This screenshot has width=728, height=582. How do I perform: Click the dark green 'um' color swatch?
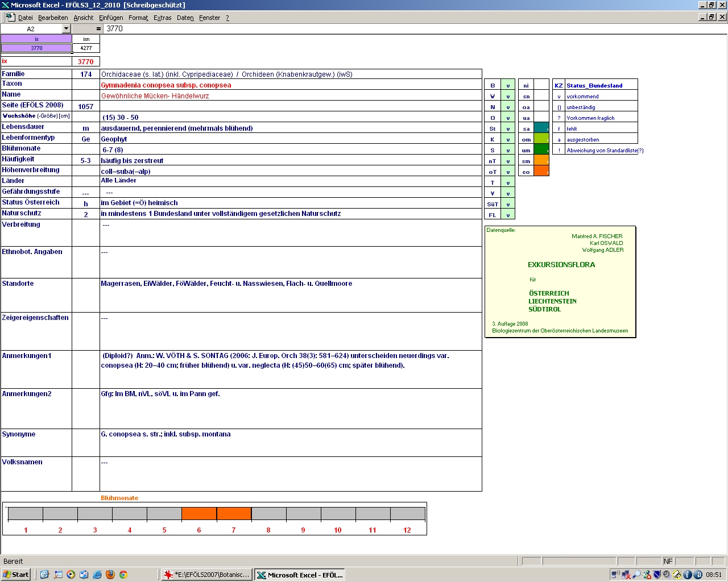click(541, 150)
